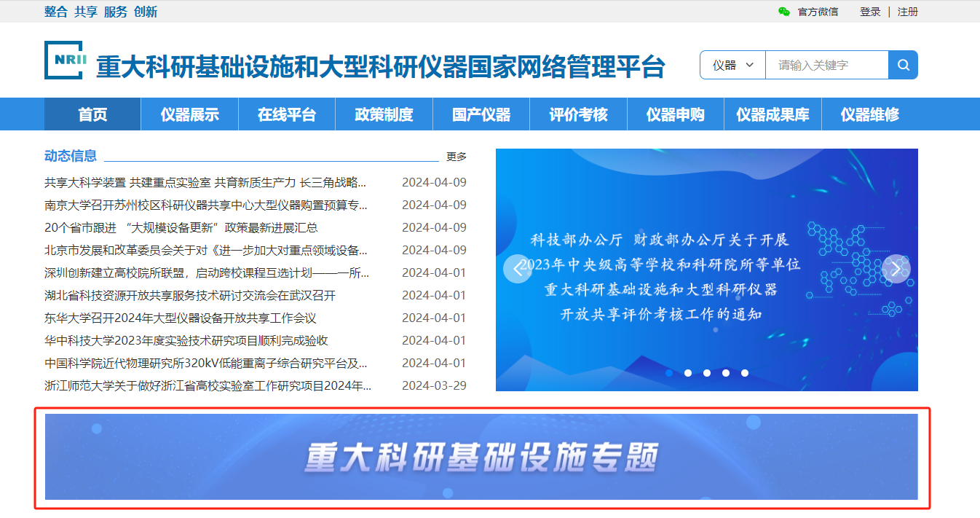The image size is (980, 518).
Task: Click the WeChat icon in top bar
Action: pos(783,12)
